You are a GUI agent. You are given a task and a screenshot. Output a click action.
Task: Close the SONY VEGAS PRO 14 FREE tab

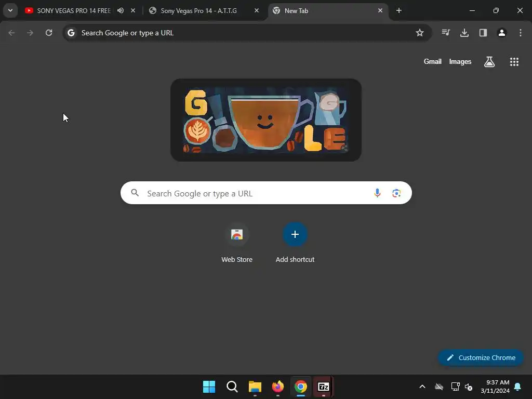click(133, 10)
